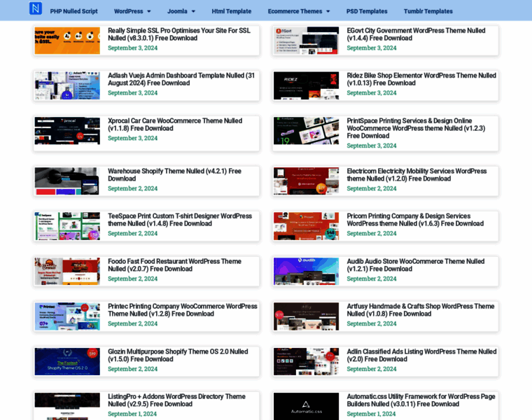Click September 1, 2024 under Automatic.css post
This screenshot has height=420, width=532.
pyautogui.click(x=371, y=414)
